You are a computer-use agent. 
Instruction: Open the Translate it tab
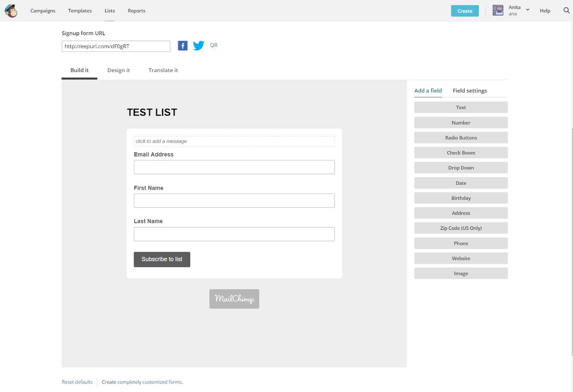(163, 70)
